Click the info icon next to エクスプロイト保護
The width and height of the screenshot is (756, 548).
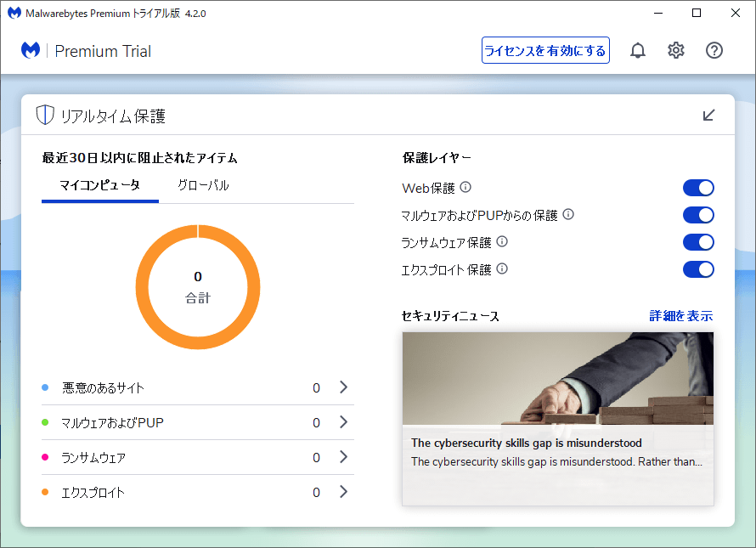pyautogui.click(x=502, y=268)
